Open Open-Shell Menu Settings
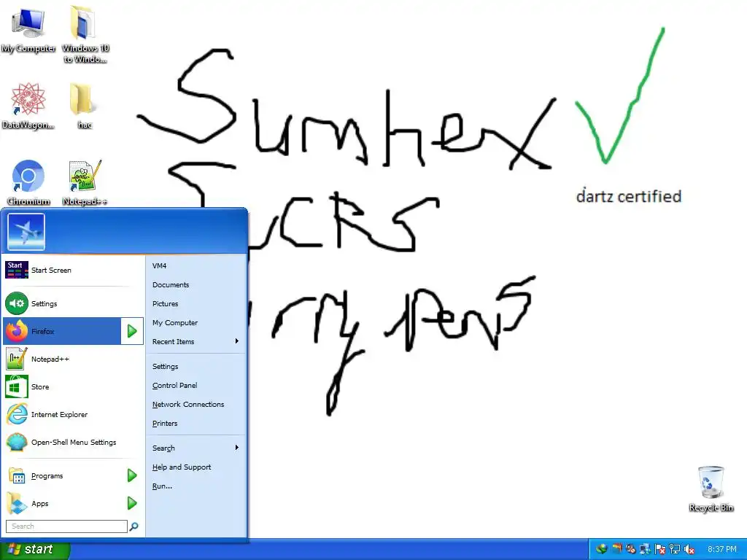The height and width of the screenshot is (560, 747). coord(73,442)
